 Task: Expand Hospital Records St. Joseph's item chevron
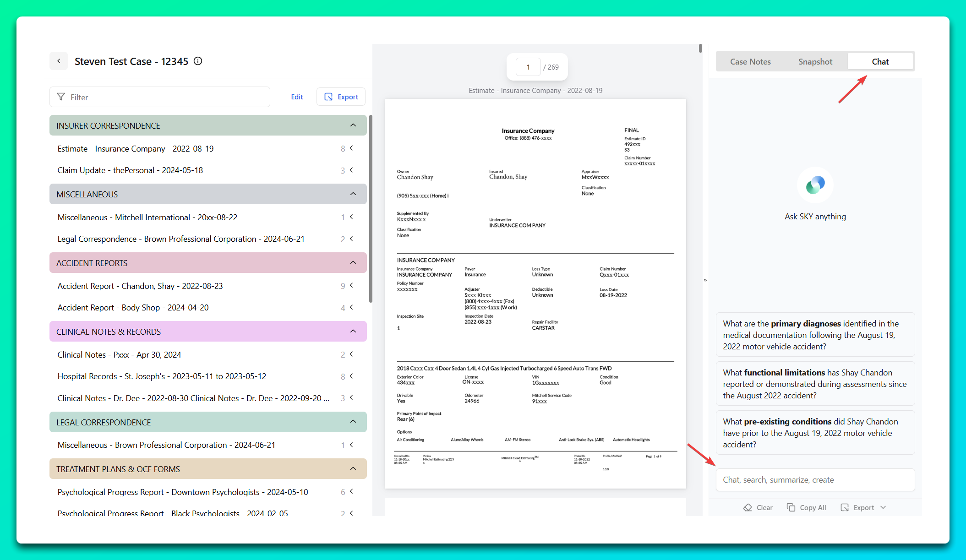click(351, 376)
